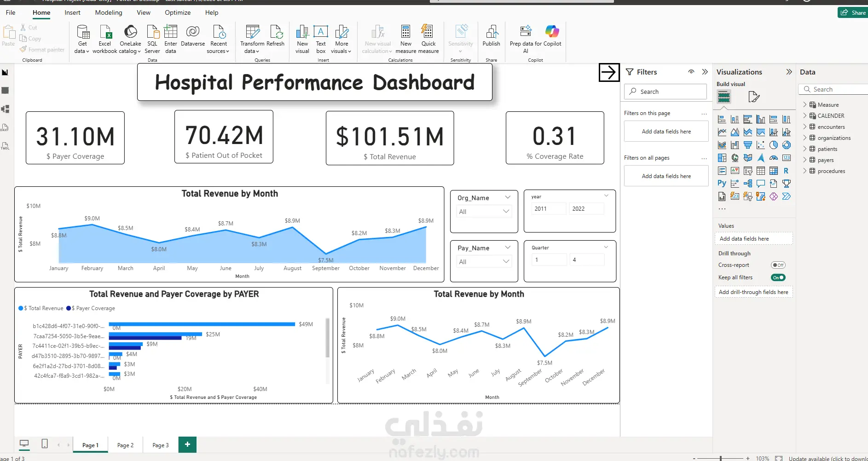Viewport: 868px width, 461px height.
Task: Publish the report
Action: tap(492, 36)
